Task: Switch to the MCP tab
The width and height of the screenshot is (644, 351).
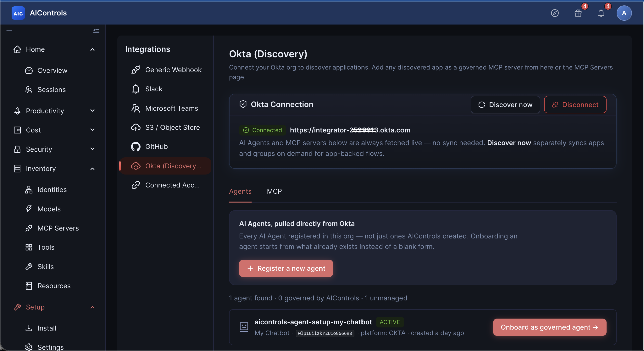Action: (274, 191)
